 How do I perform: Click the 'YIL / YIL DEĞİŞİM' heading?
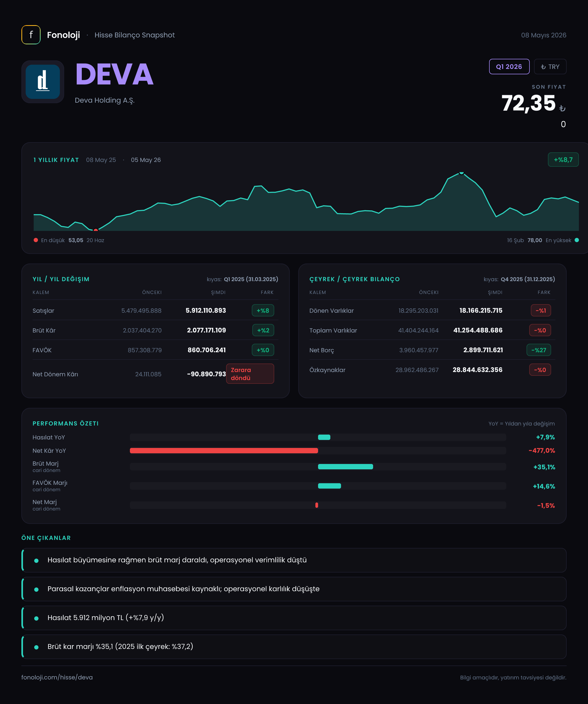click(x=61, y=279)
